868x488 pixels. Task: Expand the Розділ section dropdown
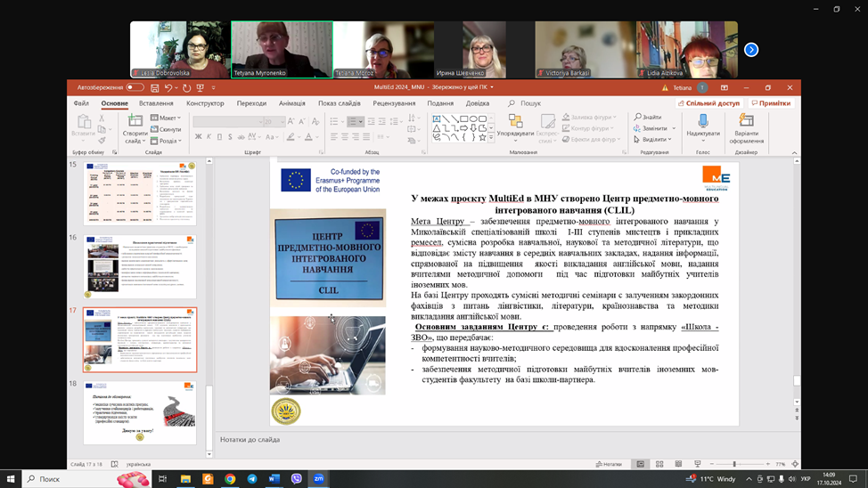tap(167, 141)
